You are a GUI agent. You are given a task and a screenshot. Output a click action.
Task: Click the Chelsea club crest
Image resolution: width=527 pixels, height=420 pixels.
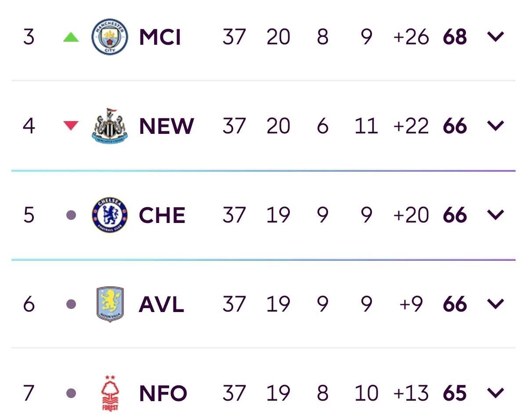coord(110,215)
